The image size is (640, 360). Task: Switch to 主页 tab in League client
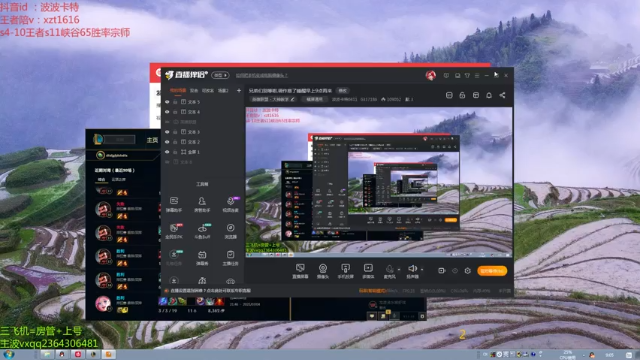click(152, 140)
